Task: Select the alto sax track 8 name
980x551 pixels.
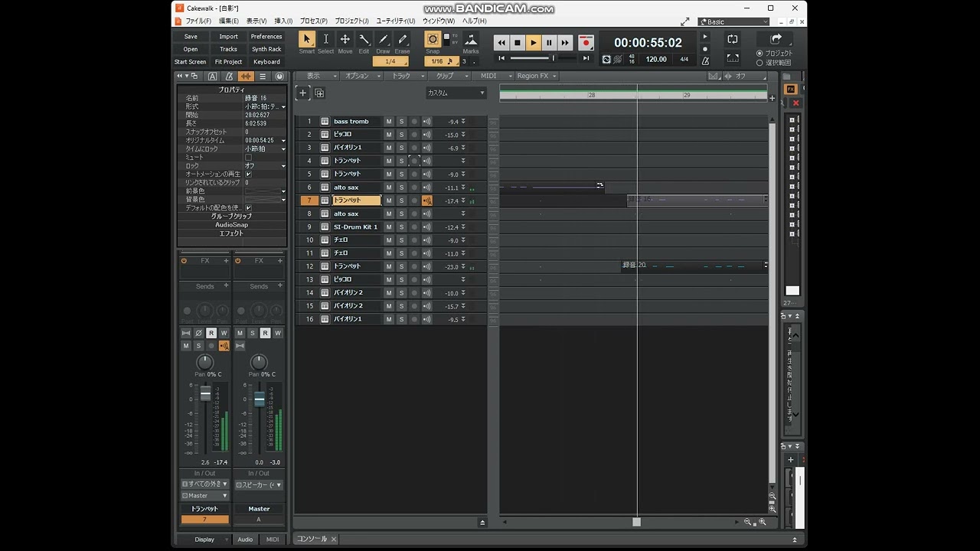Action: click(x=356, y=214)
